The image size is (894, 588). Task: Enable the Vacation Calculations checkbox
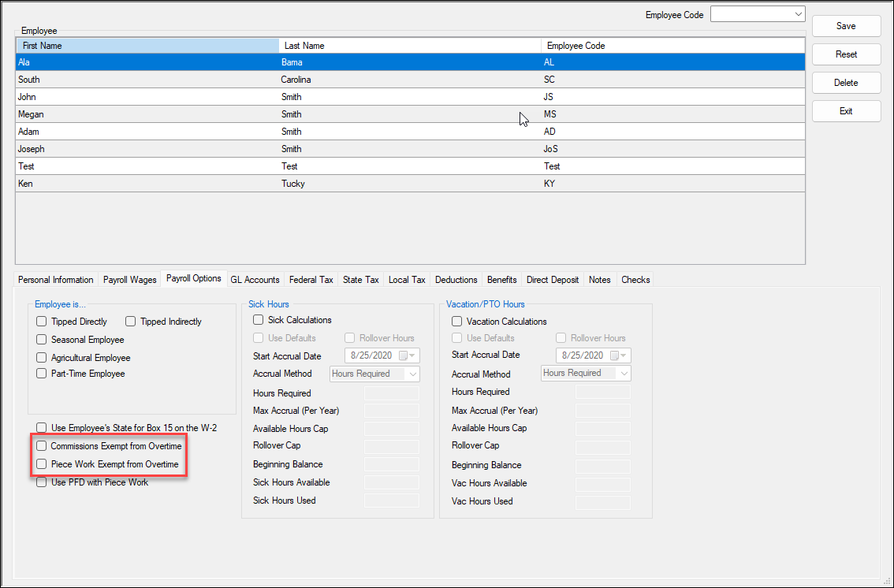coord(456,322)
